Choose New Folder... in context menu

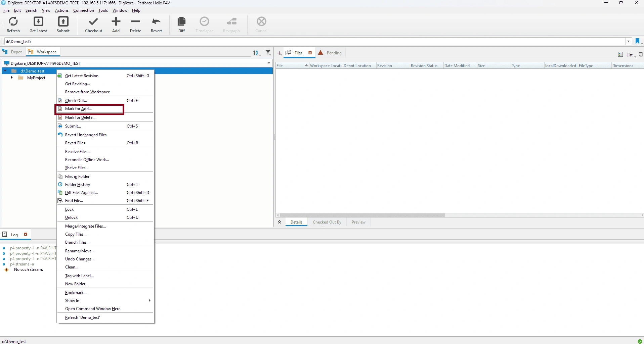coord(105,284)
